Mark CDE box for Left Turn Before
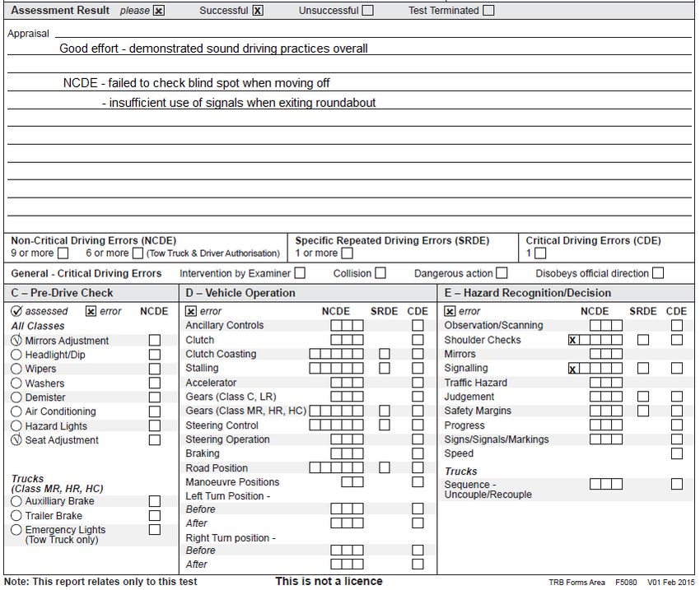The width and height of the screenshot is (700, 590). coord(418,509)
